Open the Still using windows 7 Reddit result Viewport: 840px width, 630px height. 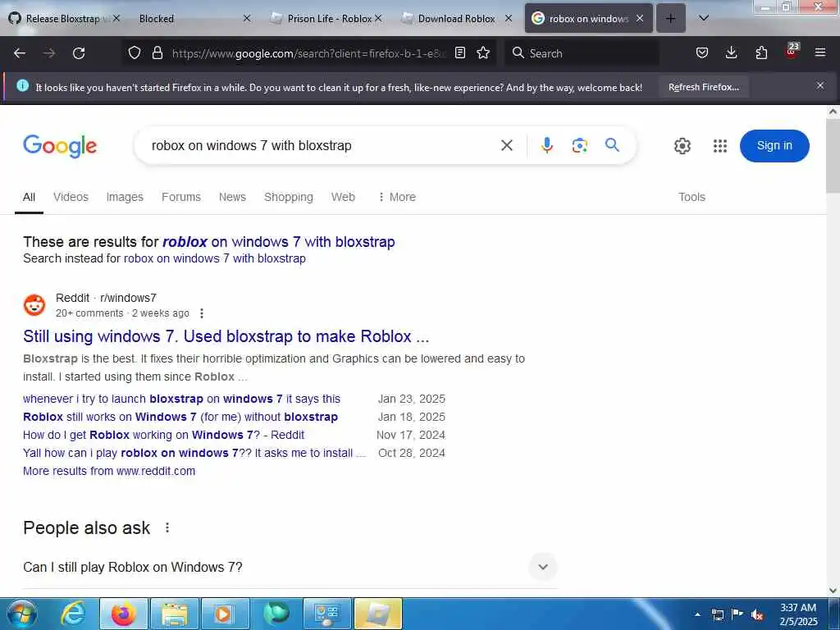pyautogui.click(x=226, y=336)
